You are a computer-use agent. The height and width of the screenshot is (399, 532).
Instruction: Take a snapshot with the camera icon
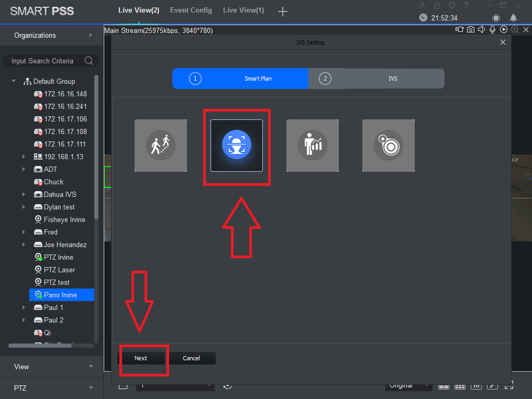click(471, 30)
